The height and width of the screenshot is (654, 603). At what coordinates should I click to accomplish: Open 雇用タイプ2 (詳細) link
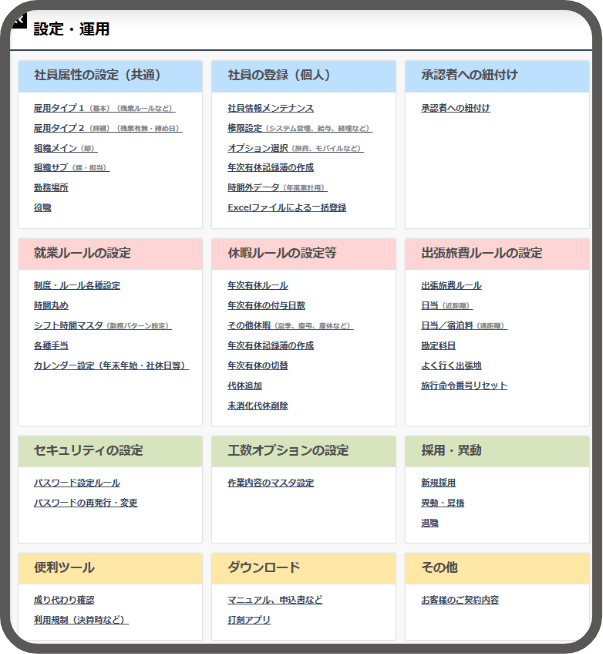(x=108, y=128)
